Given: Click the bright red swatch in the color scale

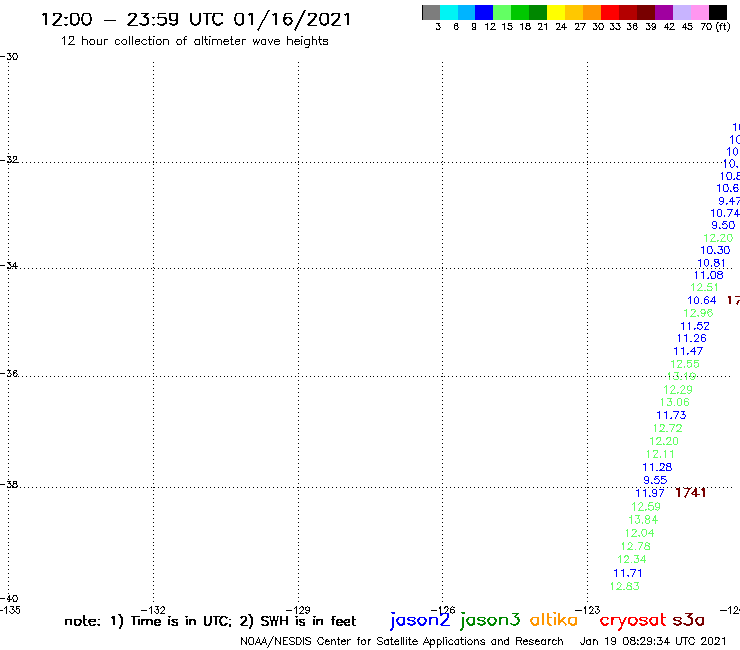Looking at the screenshot, I should (610, 12).
